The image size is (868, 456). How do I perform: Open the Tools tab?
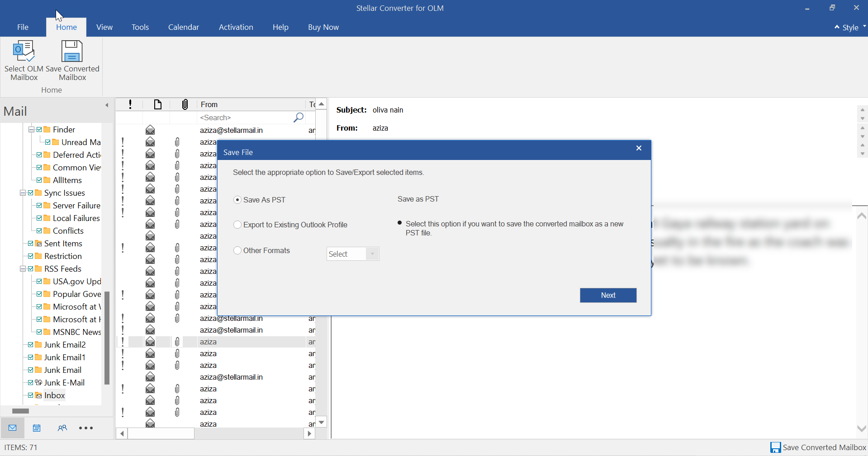[140, 27]
